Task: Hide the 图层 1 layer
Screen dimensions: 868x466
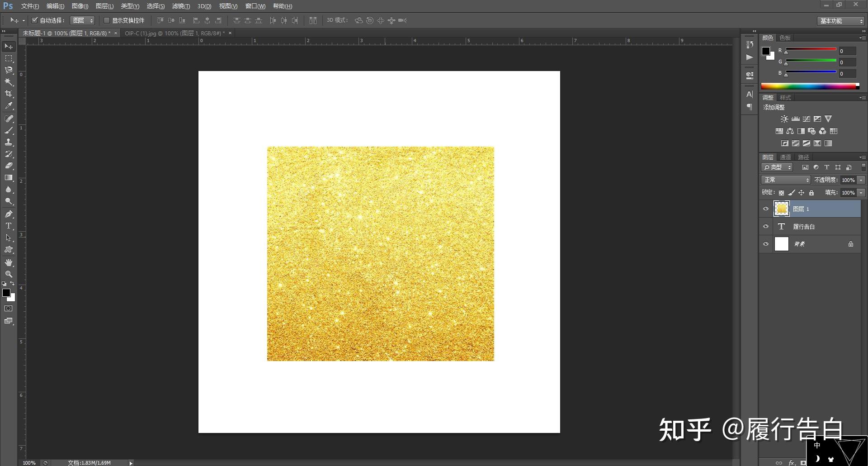Action: coord(766,209)
